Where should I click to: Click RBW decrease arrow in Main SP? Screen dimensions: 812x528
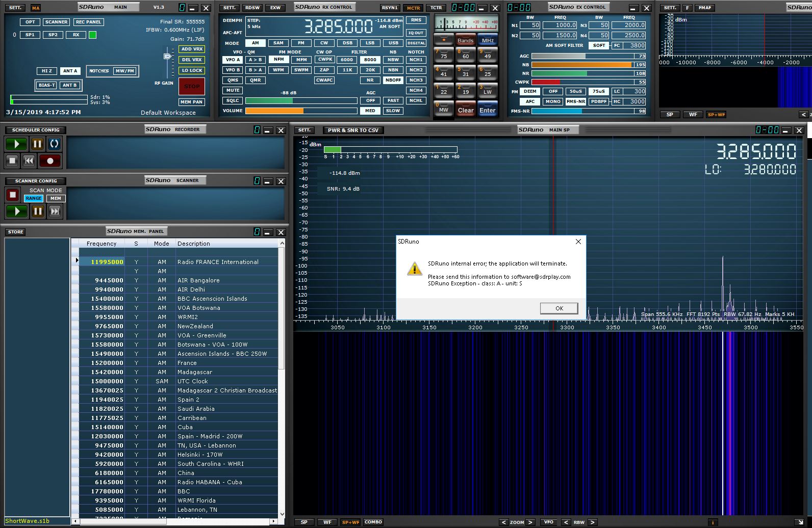[x=566, y=522]
